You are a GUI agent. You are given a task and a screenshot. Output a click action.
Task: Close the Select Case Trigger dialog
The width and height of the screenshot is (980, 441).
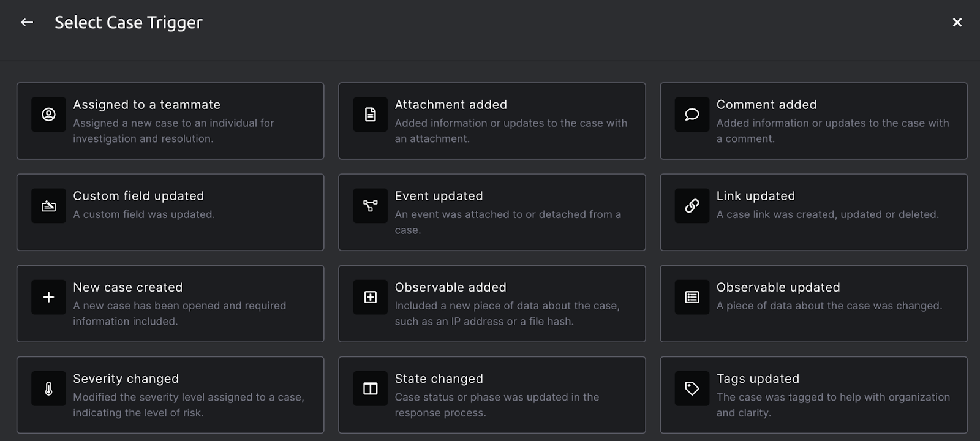(x=957, y=22)
